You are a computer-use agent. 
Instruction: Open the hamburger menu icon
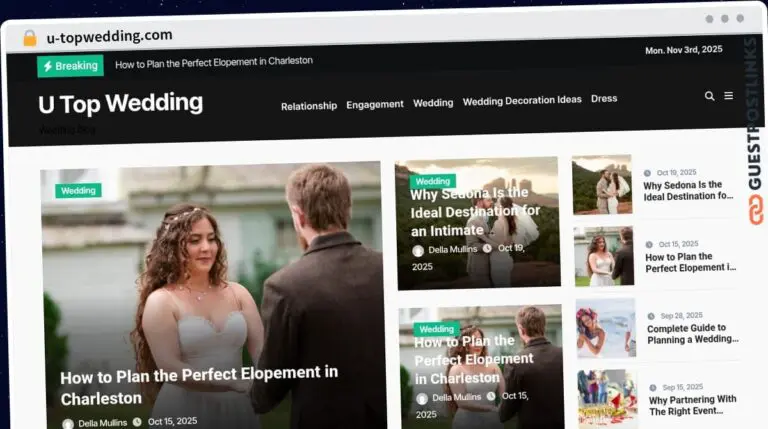tap(729, 95)
